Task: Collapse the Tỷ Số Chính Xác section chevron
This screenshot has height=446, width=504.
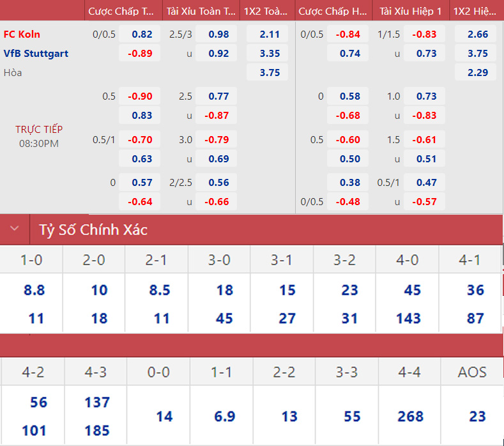Action: [15, 229]
